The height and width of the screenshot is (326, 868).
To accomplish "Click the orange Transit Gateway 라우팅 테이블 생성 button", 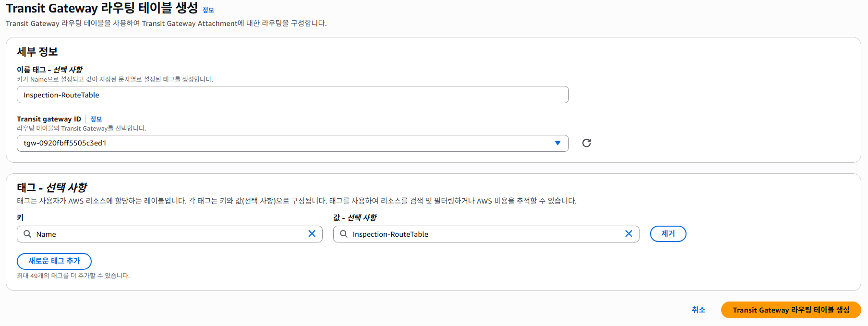I will point(791,310).
